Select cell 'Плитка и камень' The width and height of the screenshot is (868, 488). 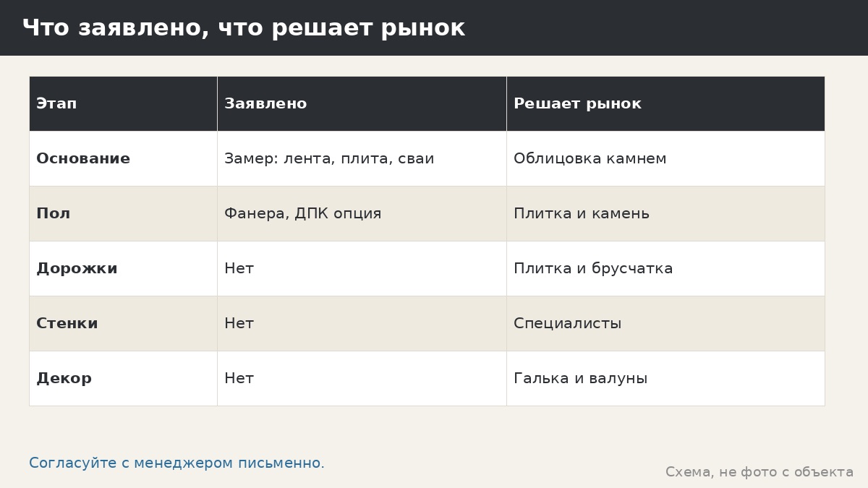(x=665, y=213)
